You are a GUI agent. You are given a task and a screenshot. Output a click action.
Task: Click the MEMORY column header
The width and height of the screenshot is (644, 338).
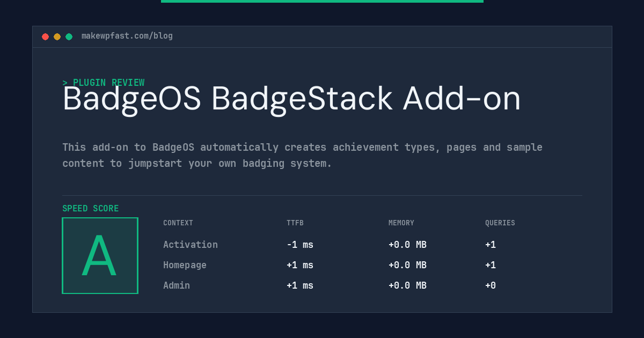click(x=401, y=223)
